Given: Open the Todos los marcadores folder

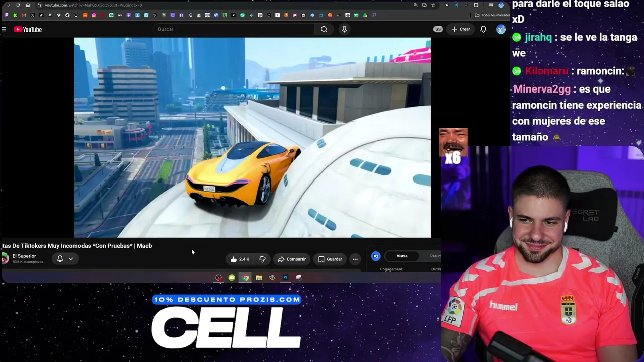Looking at the screenshot, I should (x=493, y=15).
